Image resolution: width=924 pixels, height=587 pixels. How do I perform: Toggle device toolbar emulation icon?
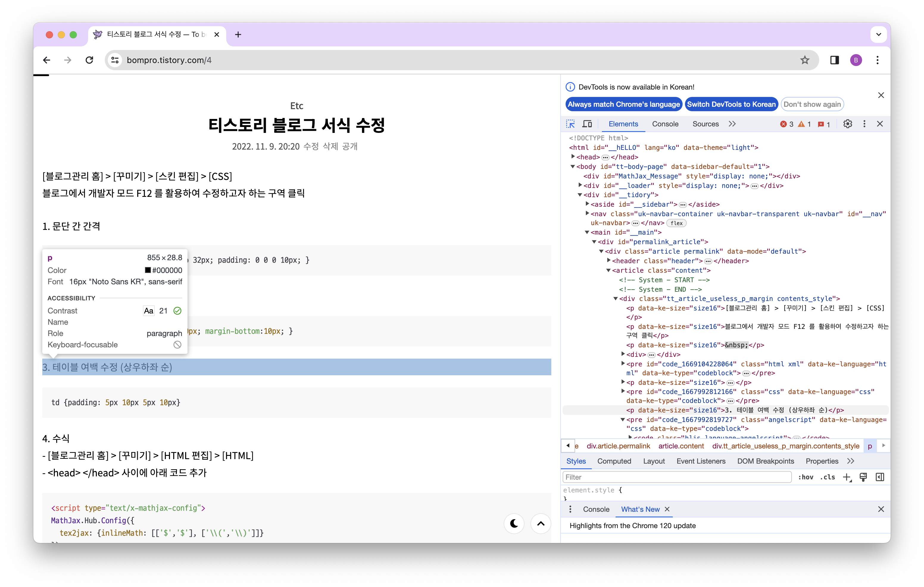click(587, 124)
